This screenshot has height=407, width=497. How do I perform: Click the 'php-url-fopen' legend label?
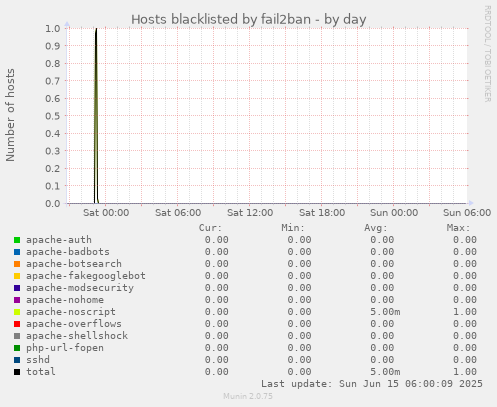coord(65,348)
